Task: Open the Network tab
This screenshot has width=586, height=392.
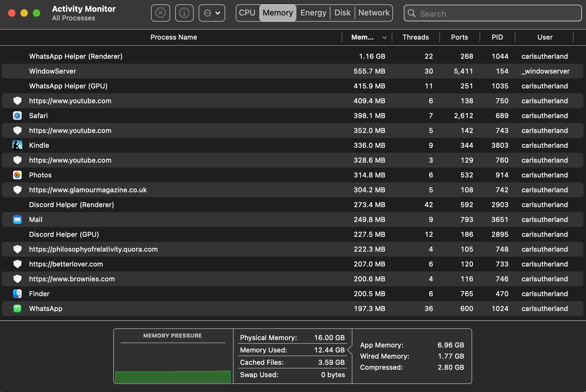Action: (x=374, y=13)
